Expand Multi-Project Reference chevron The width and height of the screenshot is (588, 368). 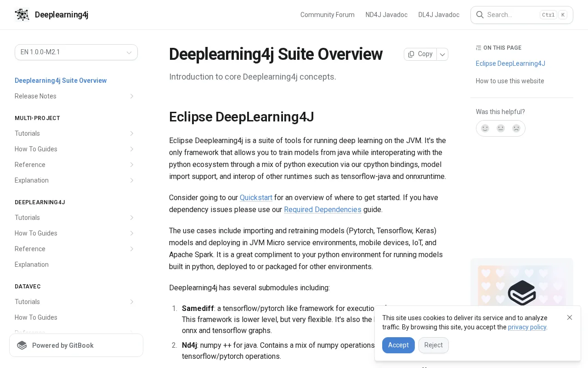coord(131,165)
